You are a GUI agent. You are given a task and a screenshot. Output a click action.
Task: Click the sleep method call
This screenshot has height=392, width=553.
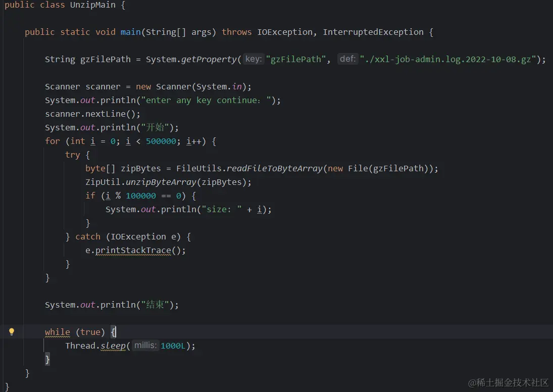click(113, 346)
